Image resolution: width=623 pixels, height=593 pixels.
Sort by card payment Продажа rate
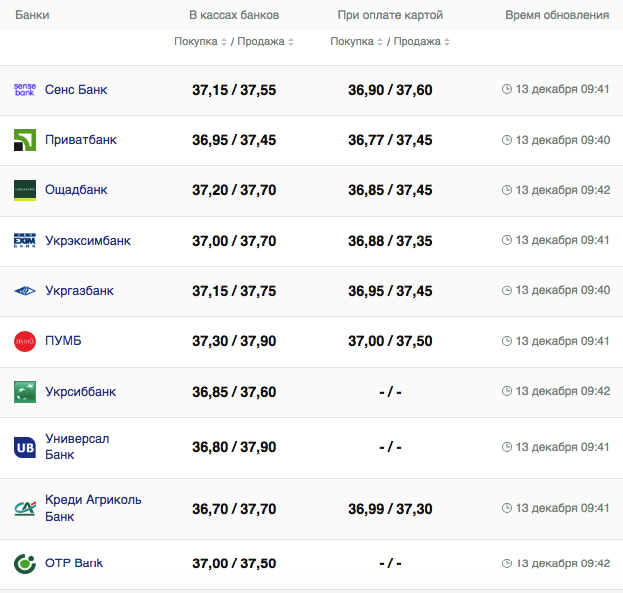(420, 42)
